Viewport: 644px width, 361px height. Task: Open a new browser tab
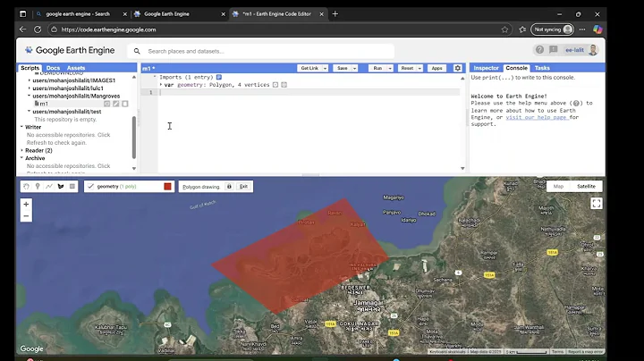(x=335, y=14)
